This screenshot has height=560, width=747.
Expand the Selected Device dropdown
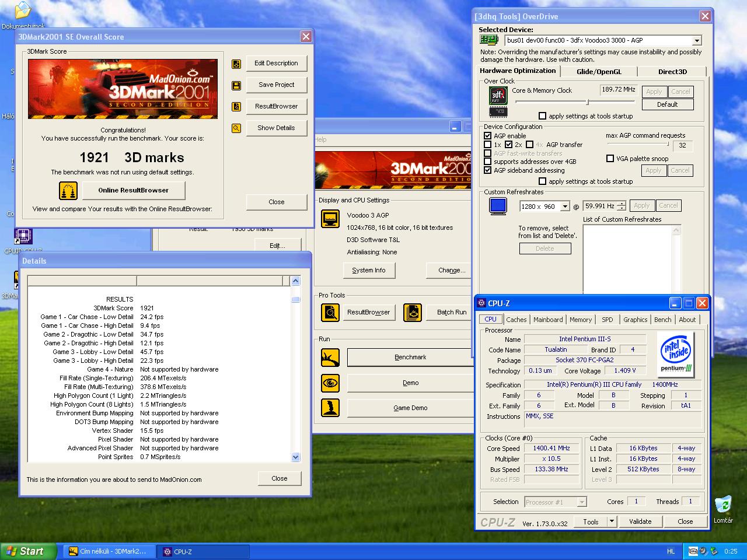click(697, 41)
